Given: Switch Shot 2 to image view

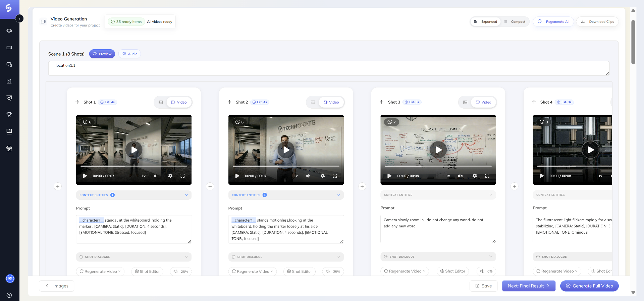Looking at the screenshot, I should click(x=313, y=102).
